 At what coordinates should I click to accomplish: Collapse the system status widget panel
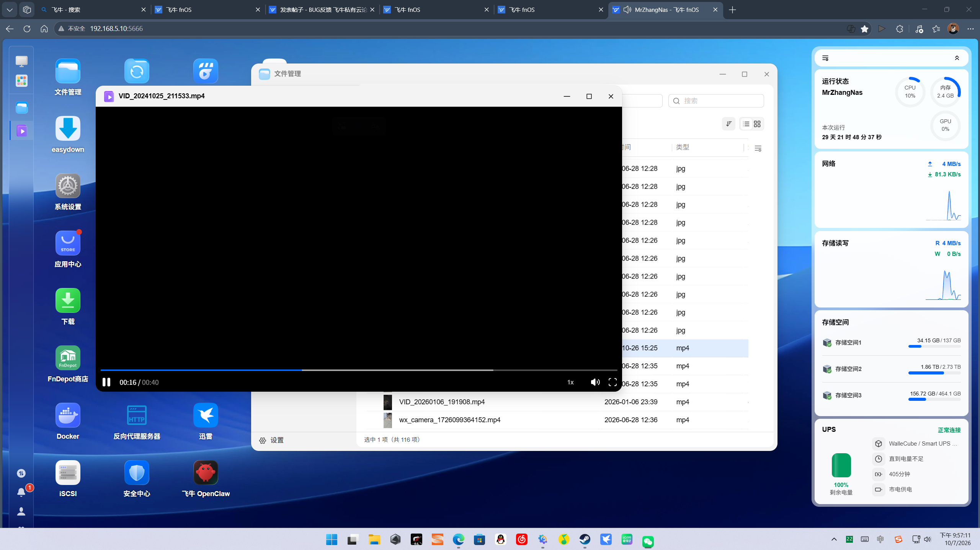tap(957, 58)
